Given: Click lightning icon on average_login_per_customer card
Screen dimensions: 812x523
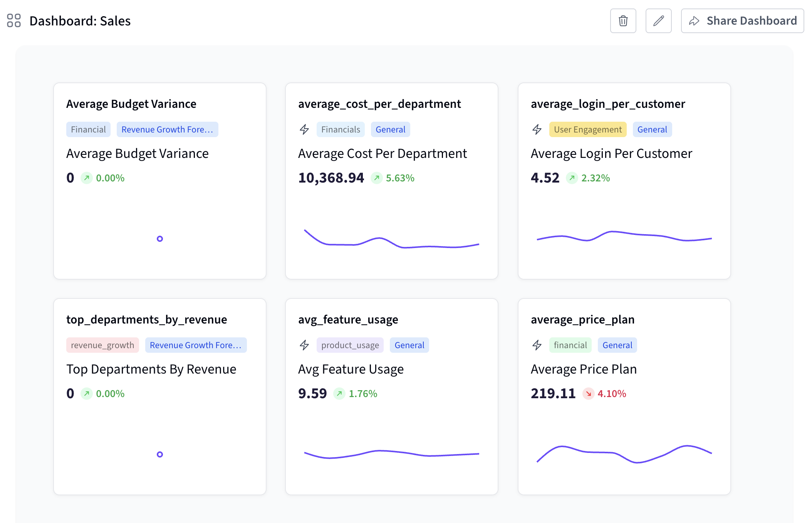Looking at the screenshot, I should [x=537, y=129].
